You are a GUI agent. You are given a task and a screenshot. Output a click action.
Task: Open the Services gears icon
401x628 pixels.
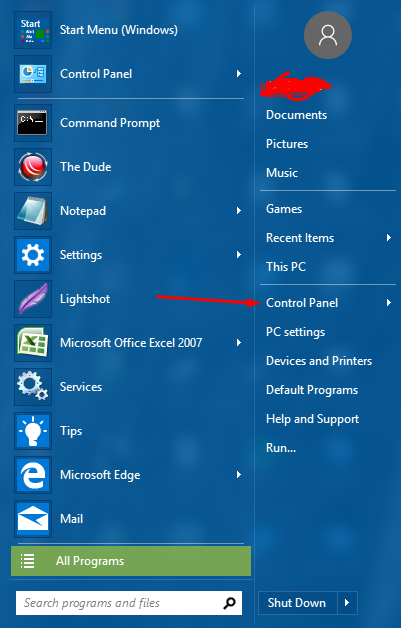coord(33,387)
